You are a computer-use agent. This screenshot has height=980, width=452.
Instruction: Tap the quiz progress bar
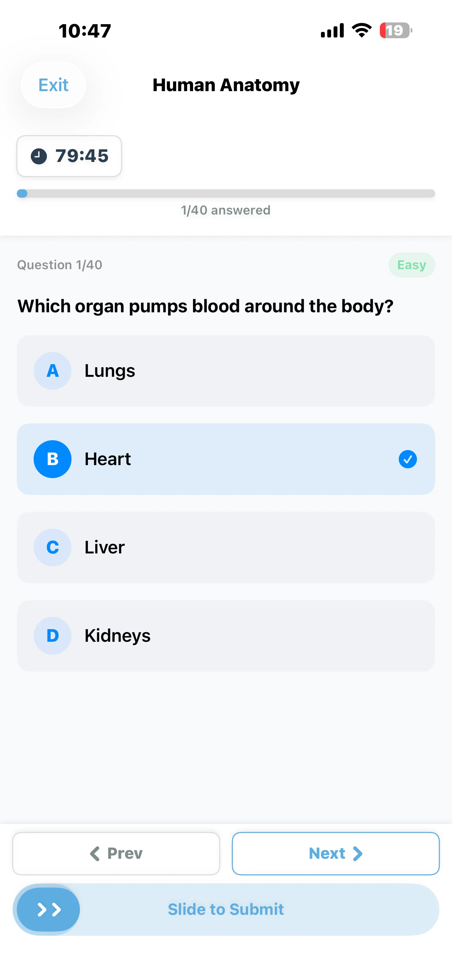(x=226, y=193)
